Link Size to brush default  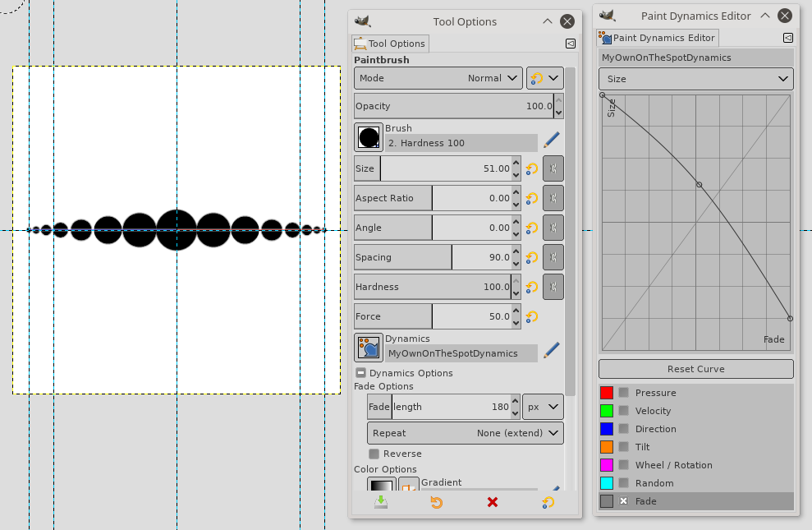tap(553, 168)
